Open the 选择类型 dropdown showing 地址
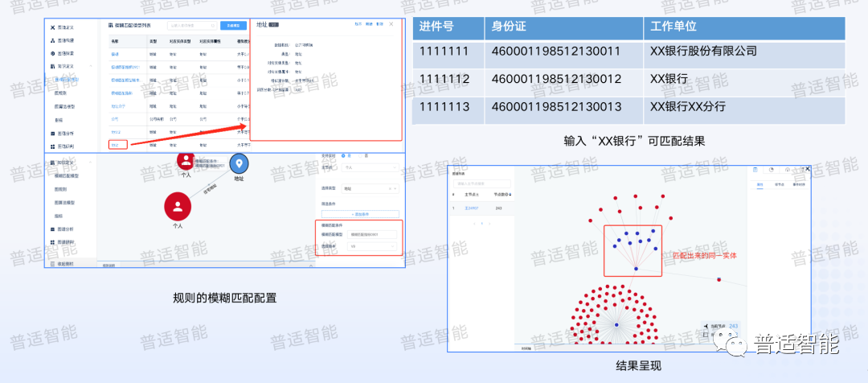 pyautogui.click(x=369, y=189)
